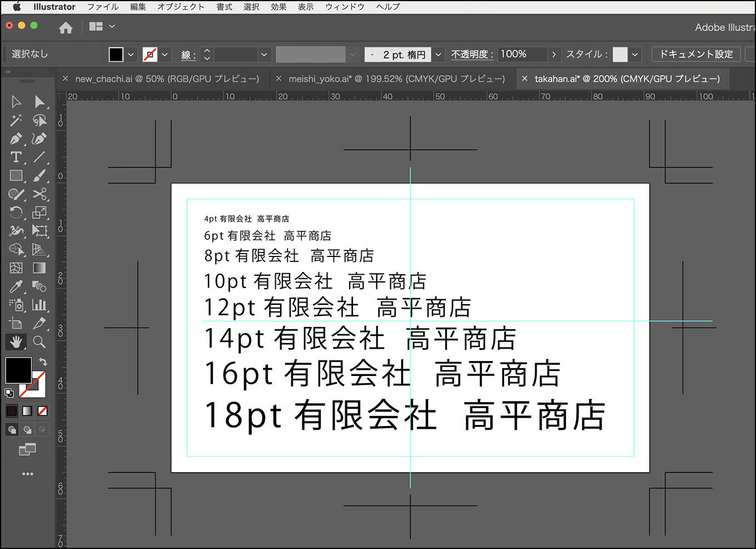
Task: Select the Hand tool
Action: pyautogui.click(x=16, y=342)
